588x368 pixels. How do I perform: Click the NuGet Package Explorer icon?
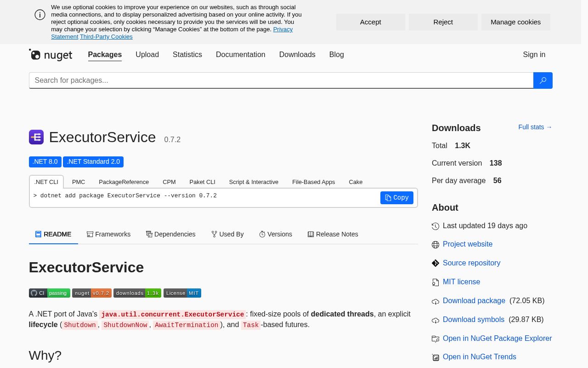435,339
